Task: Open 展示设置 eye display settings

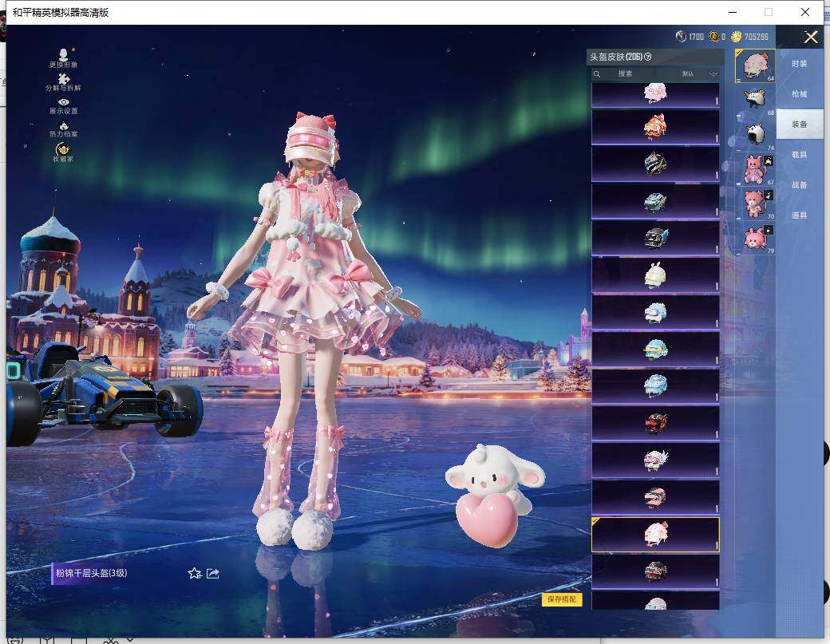Action: click(x=64, y=105)
